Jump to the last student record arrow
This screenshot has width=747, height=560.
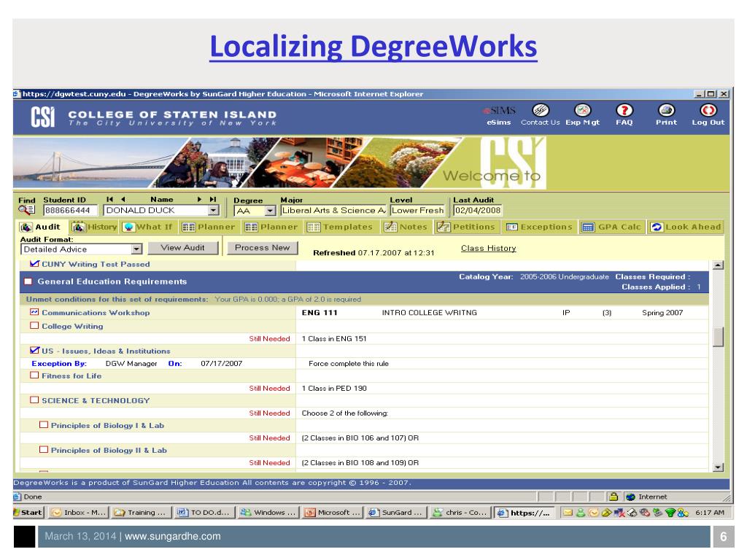point(212,200)
